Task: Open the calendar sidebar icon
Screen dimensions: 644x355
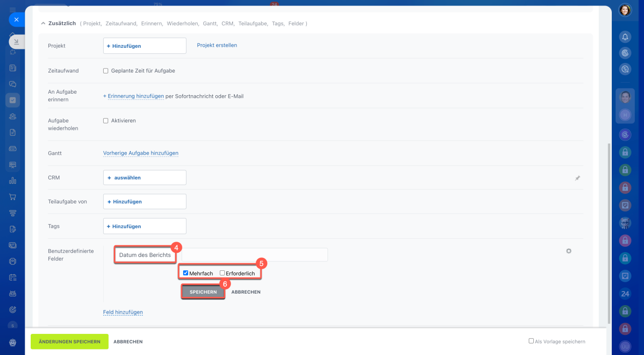Action: [13, 277]
